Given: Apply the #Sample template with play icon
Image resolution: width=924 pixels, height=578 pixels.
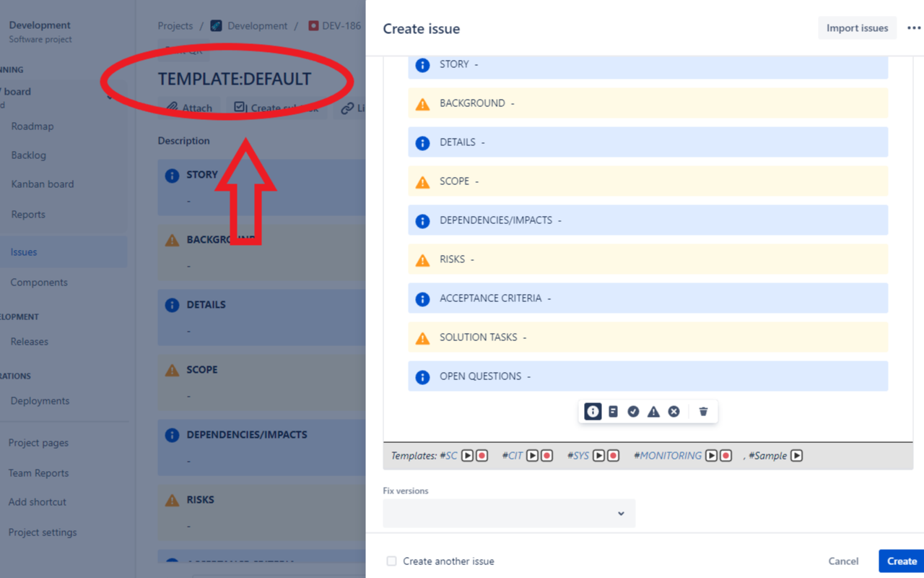Looking at the screenshot, I should pyautogui.click(x=796, y=455).
